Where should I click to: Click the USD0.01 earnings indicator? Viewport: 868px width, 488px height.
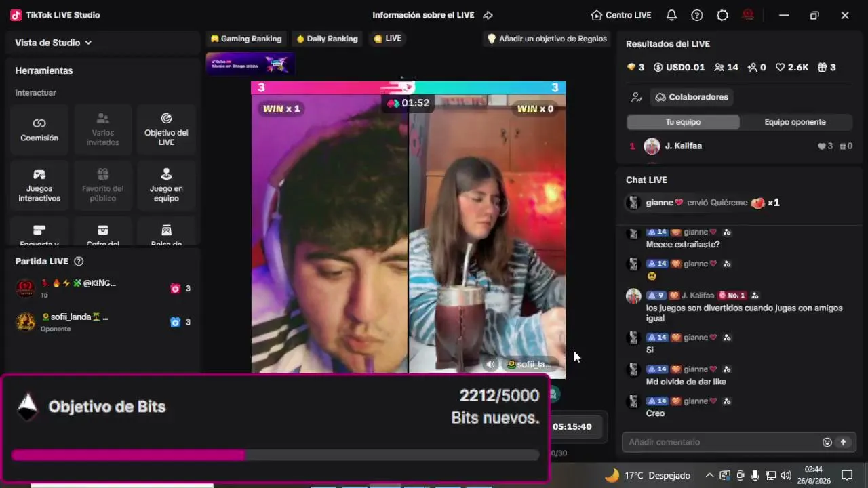click(679, 67)
